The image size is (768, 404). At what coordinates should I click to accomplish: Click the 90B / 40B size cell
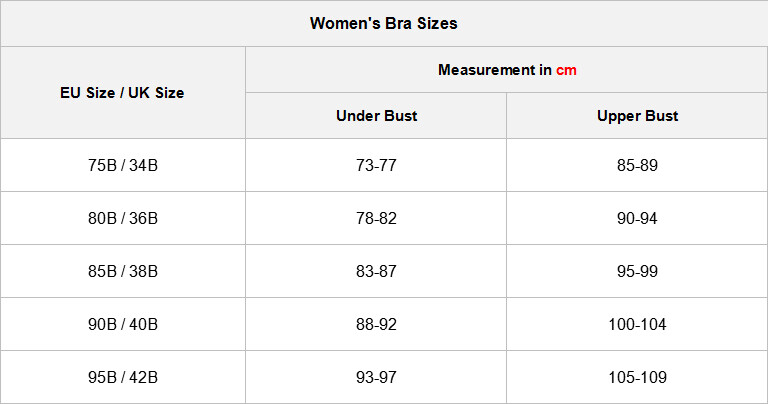(122, 324)
